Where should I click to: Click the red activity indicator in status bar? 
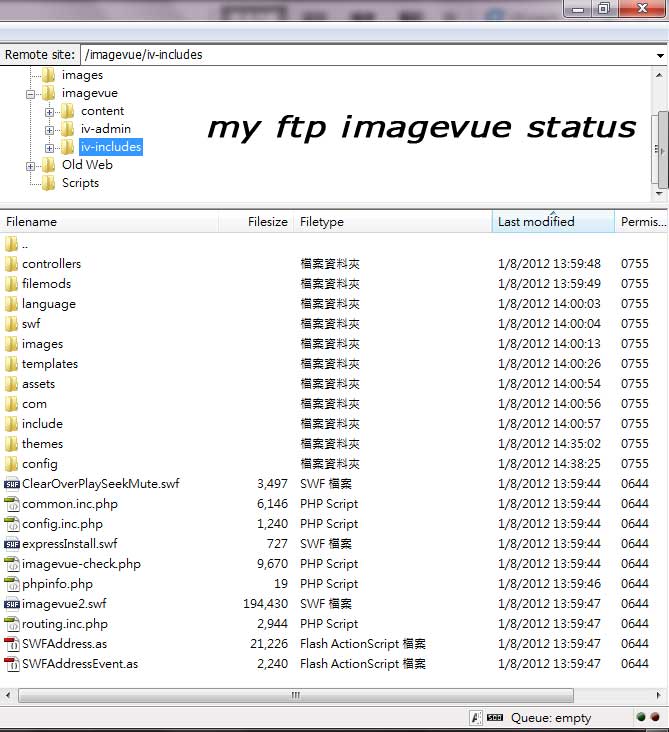(655, 717)
